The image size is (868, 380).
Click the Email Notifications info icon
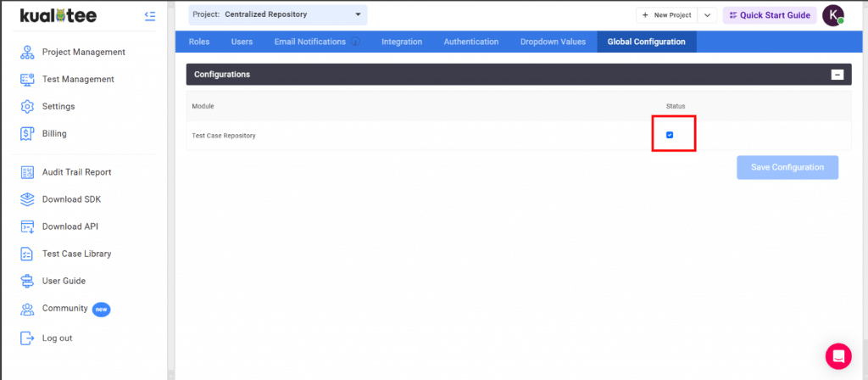coord(355,42)
